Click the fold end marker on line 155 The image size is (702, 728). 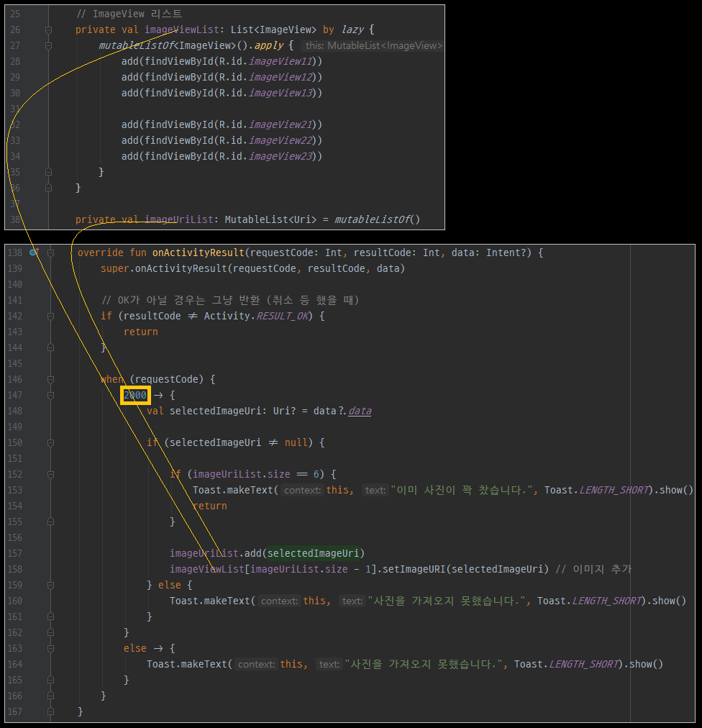[x=50, y=522]
